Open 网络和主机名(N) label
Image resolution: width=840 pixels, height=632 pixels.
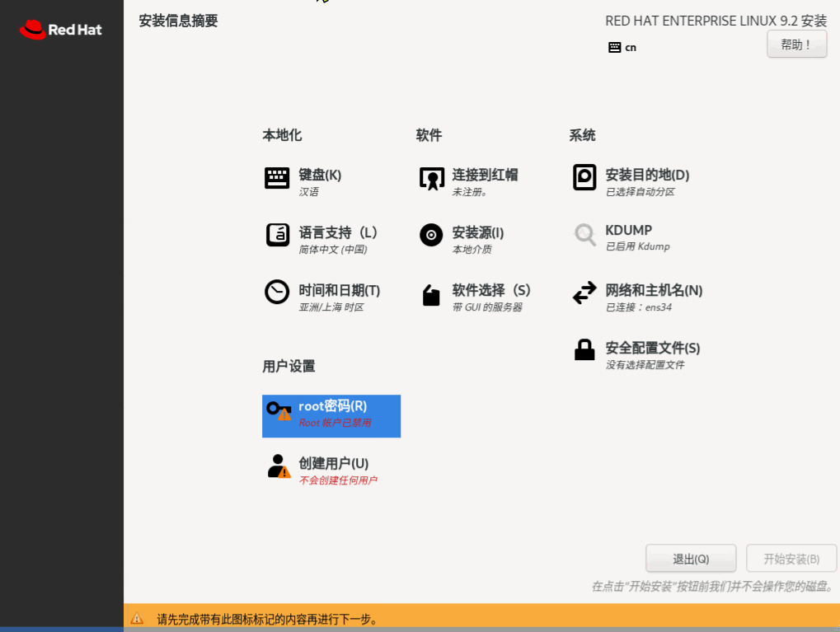[654, 290]
